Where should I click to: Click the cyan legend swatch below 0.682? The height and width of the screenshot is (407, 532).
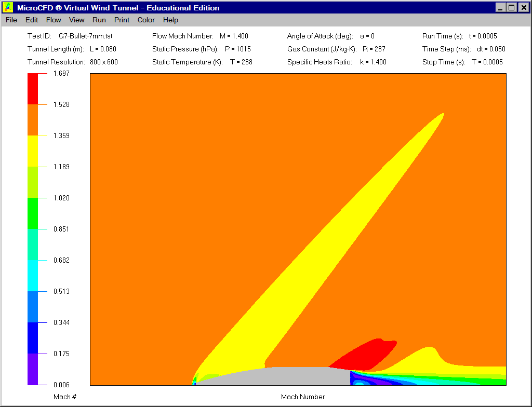pos(33,276)
